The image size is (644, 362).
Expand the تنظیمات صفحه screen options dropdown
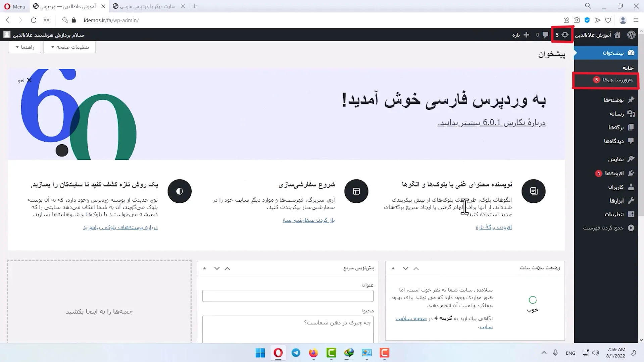[x=69, y=47]
